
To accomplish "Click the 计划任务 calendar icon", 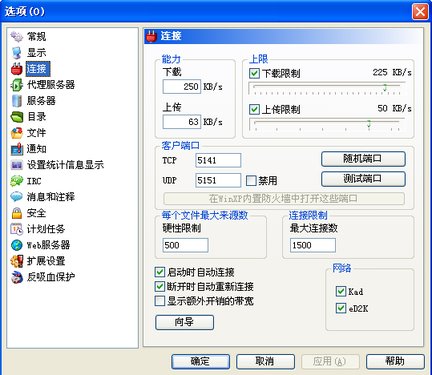I will pos(17,229).
